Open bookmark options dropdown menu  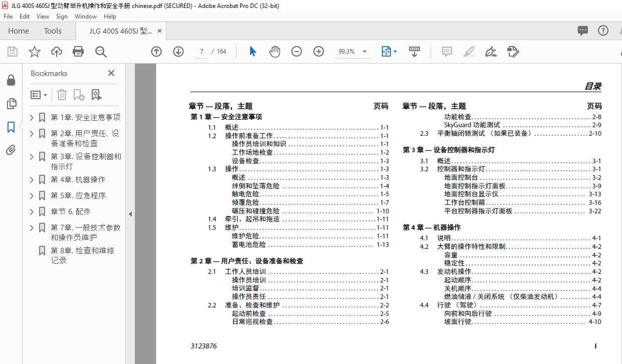tap(39, 94)
